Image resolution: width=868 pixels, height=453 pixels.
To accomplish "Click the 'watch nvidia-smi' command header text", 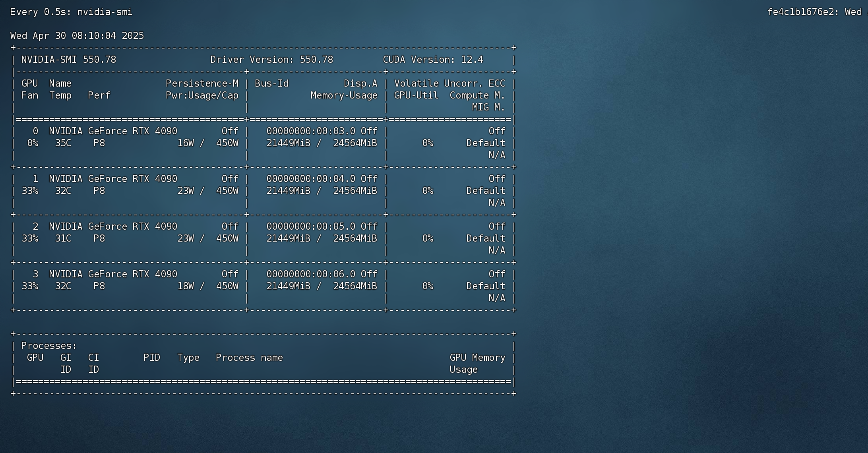I will click(71, 12).
